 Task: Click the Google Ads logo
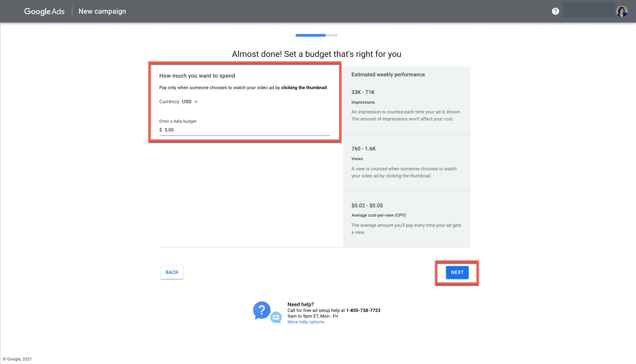tap(44, 11)
